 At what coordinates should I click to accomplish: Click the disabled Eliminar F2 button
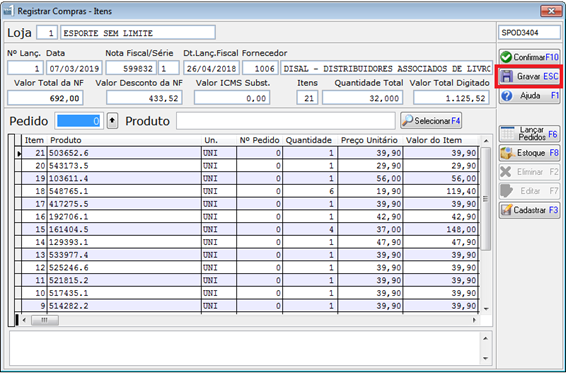529,172
